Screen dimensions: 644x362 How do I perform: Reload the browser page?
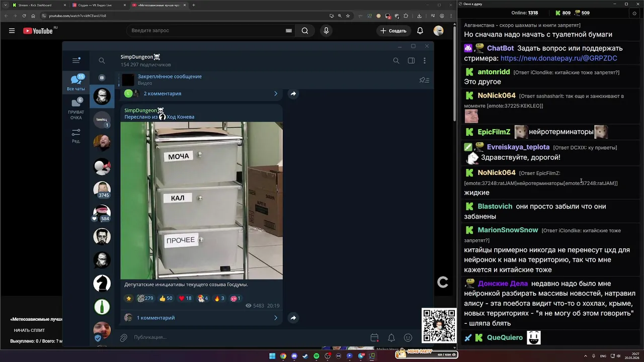tap(24, 16)
